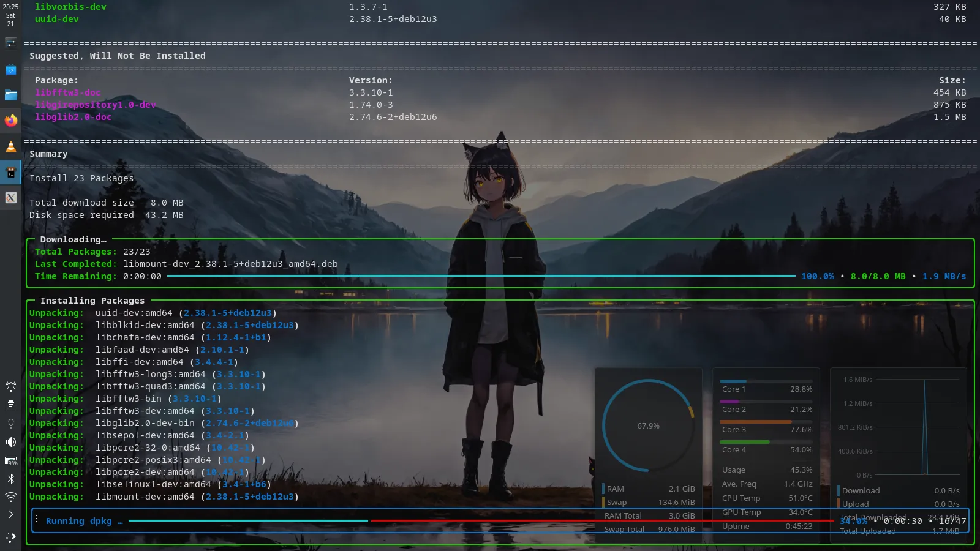Click the version 2.74.6-2+deb12u6 text
The width and height of the screenshot is (980, 551).
click(x=393, y=117)
